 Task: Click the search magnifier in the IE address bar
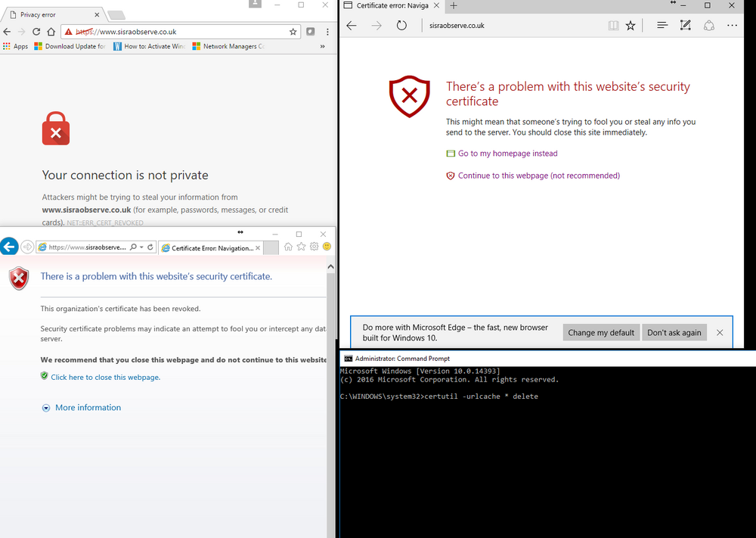[x=133, y=247]
